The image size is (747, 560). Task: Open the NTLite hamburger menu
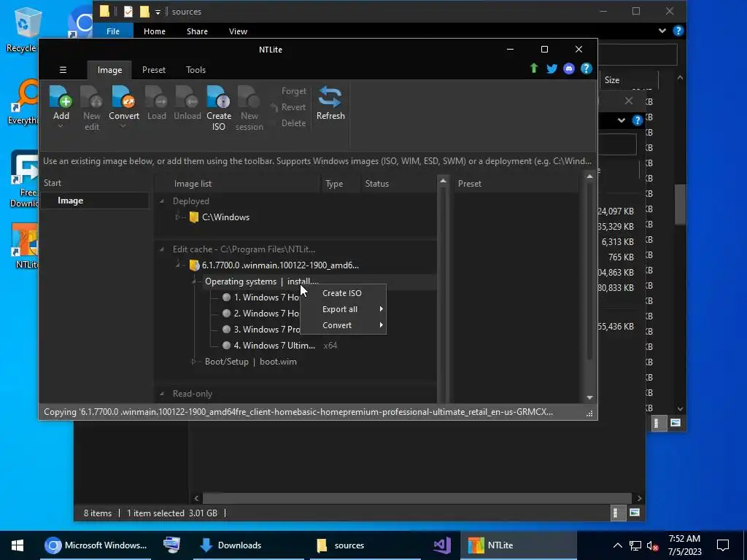[63, 70]
